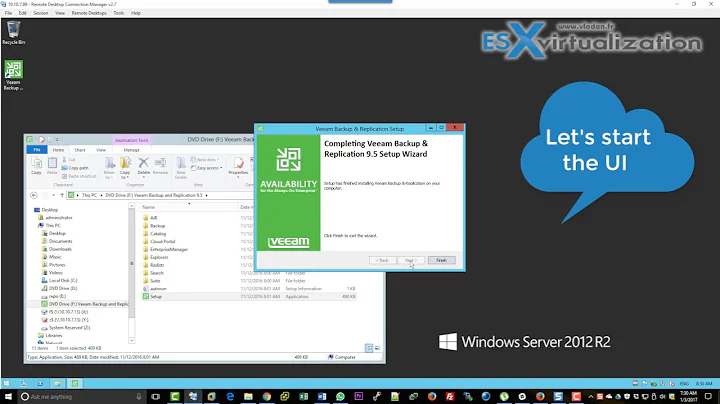Open the Veeam Backup desktop shortcut
Image resolution: width=720 pixels, height=404 pixels.
[x=13, y=75]
